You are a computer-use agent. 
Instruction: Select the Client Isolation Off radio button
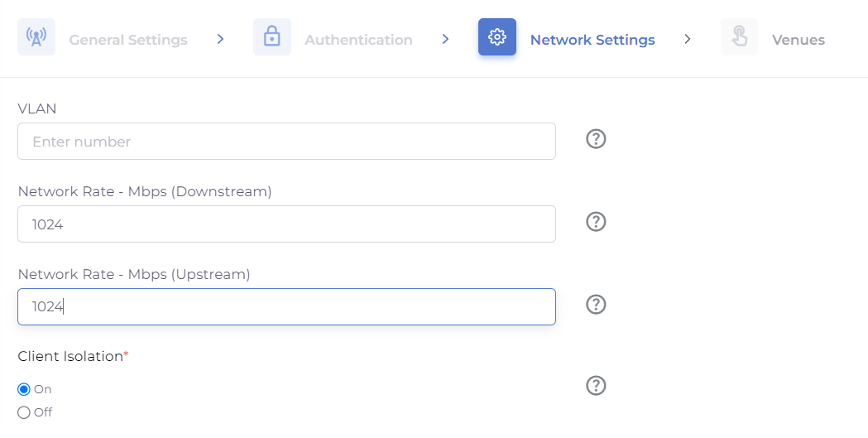(x=24, y=412)
